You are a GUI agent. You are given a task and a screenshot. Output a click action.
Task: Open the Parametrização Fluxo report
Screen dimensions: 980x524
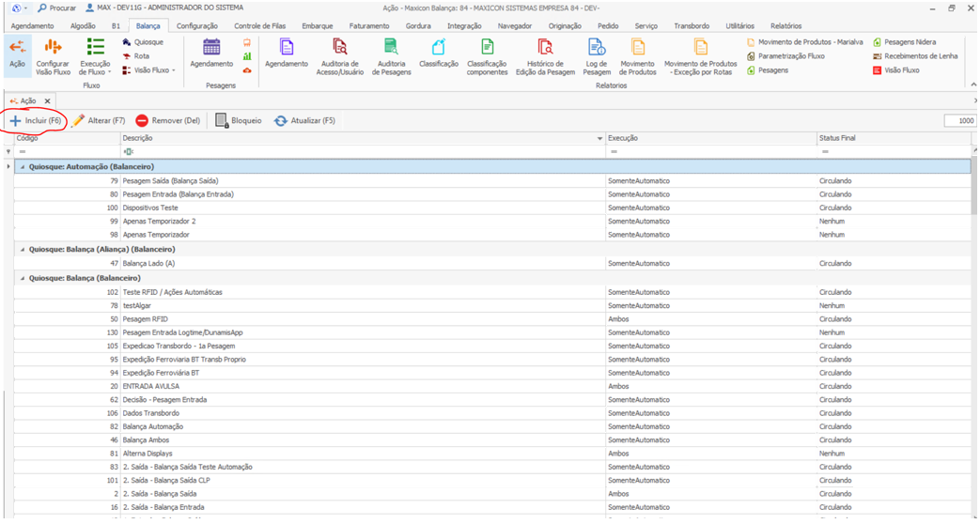coord(786,56)
